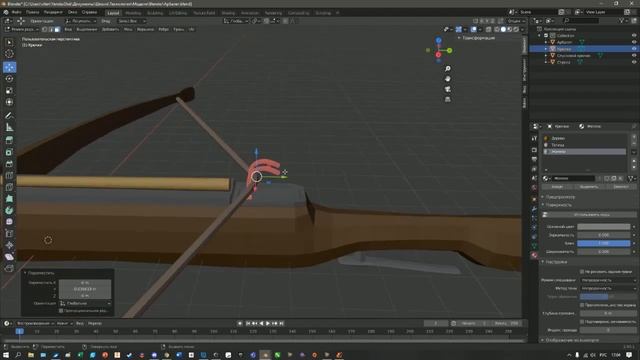This screenshot has width=640, height=360.
Task: Open the Добавить menu in viewport header
Action: (x=110, y=29)
